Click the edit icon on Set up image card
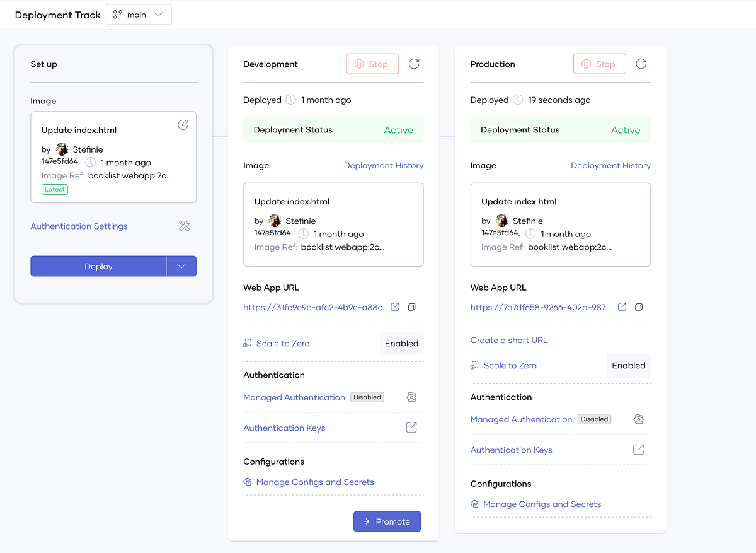 (183, 125)
